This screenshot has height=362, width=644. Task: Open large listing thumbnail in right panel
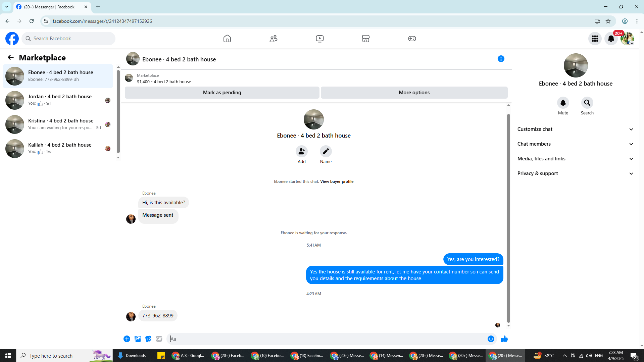coord(576,65)
